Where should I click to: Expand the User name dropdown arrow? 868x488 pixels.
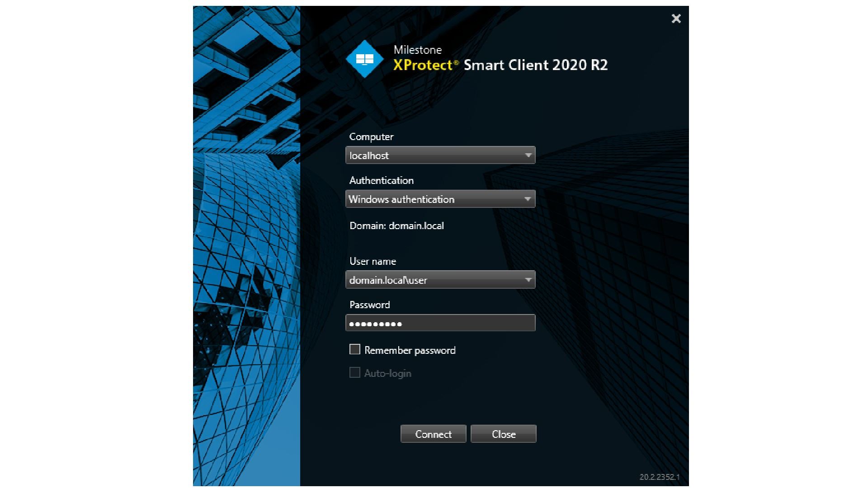pos(528,280)
